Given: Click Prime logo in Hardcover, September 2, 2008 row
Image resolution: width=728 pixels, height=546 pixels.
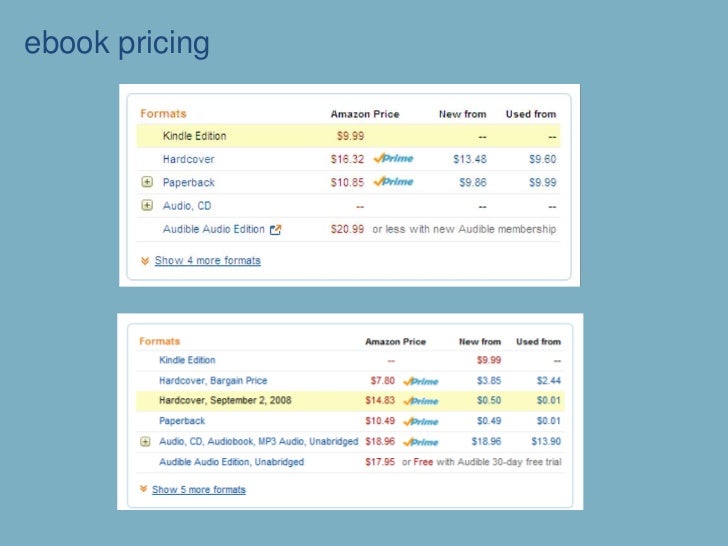Looking at the screenshot, I should (421, 401).
